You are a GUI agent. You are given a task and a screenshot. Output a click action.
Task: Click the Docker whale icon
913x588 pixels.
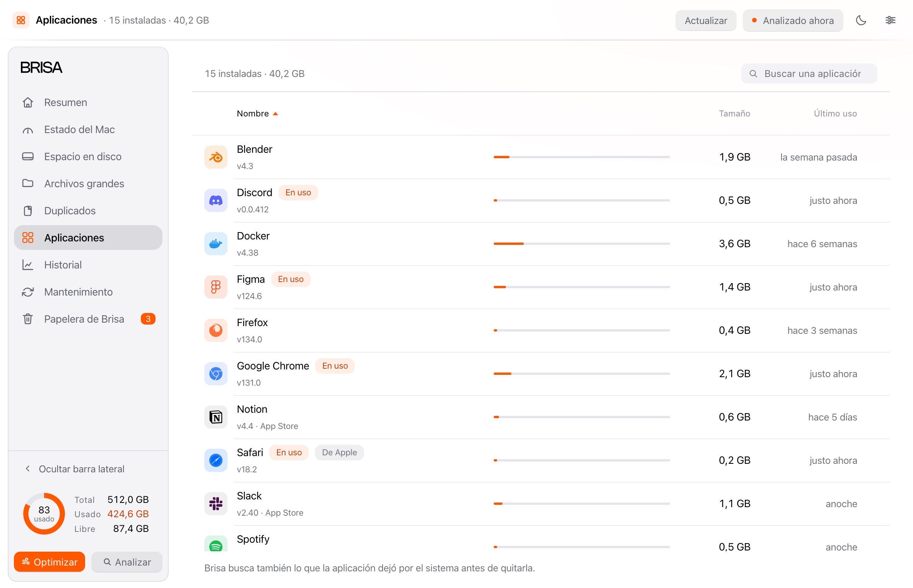216,244
